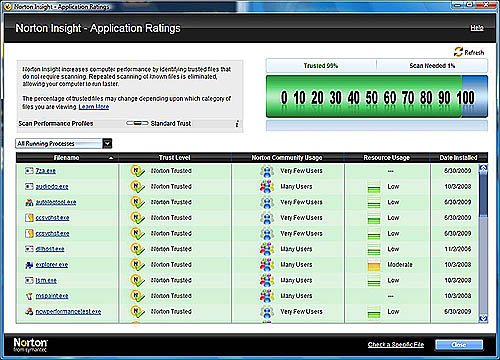The image size is (500, 360).
Task: Sort by the Filename column header
Action: pyautogui.click(x=67, y=158)
